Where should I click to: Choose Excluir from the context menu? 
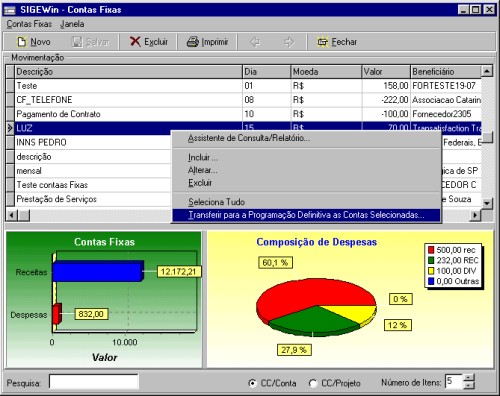(306, 183)
